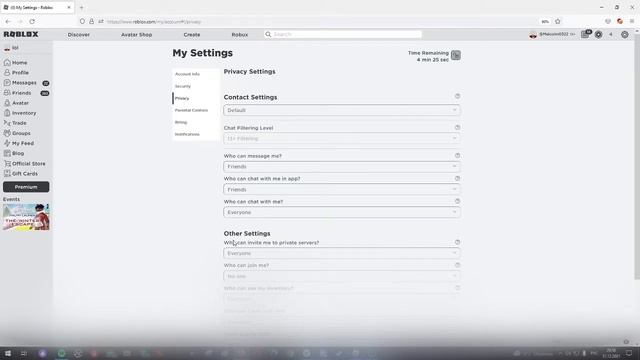640x360 pixels.
Task: Bookmark this page with the star icon
Action: pyautogui.click(x=558, y=22)
